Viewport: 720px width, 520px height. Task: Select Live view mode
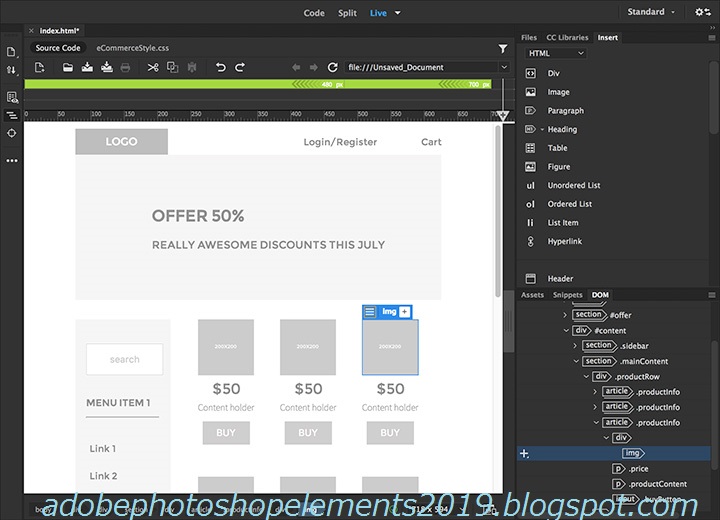tap(378, 13)
